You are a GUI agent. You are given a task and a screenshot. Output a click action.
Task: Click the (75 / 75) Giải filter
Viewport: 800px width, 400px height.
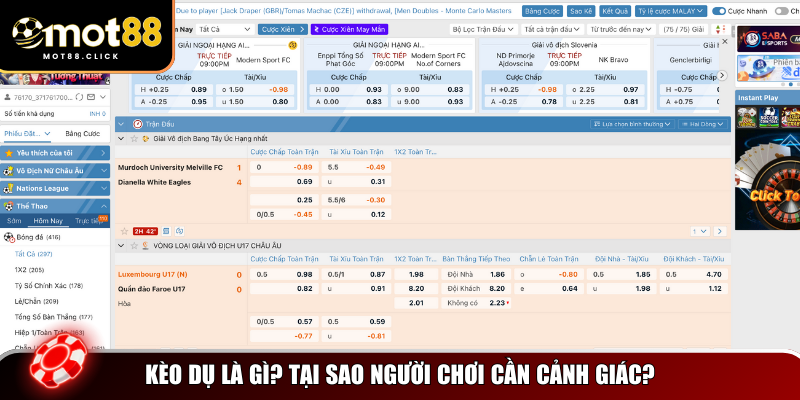[x=684, y=30]
